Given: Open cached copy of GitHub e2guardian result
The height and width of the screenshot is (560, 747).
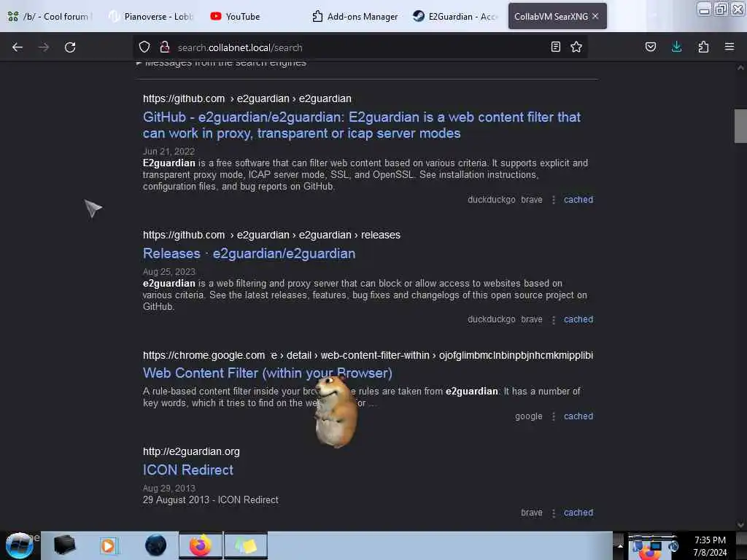Looking at the screenshot, I should tap(578, 200).
